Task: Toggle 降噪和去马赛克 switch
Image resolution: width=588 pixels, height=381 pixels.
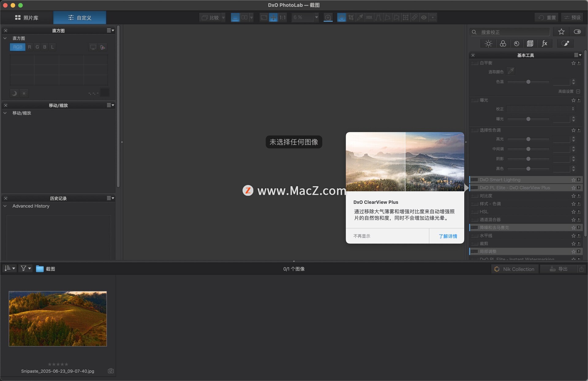Action: point(474,228)
